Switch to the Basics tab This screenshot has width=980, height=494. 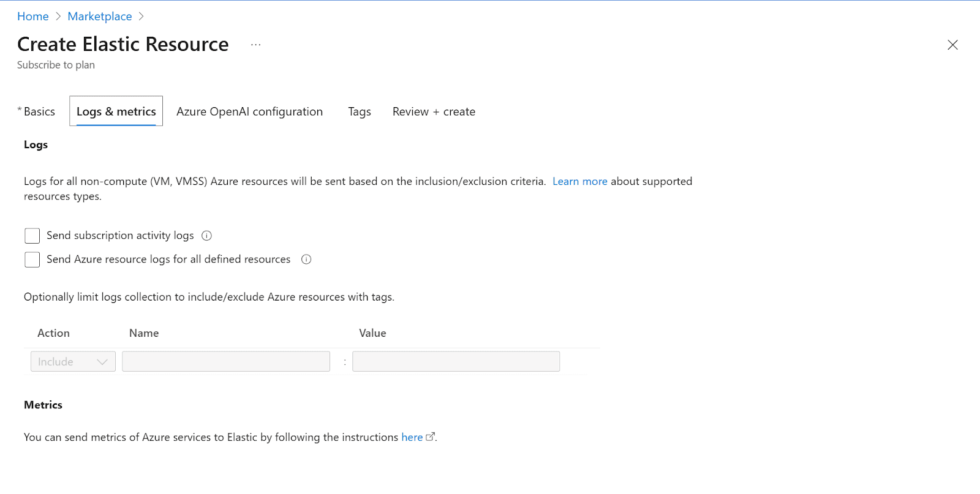(39, 111)
